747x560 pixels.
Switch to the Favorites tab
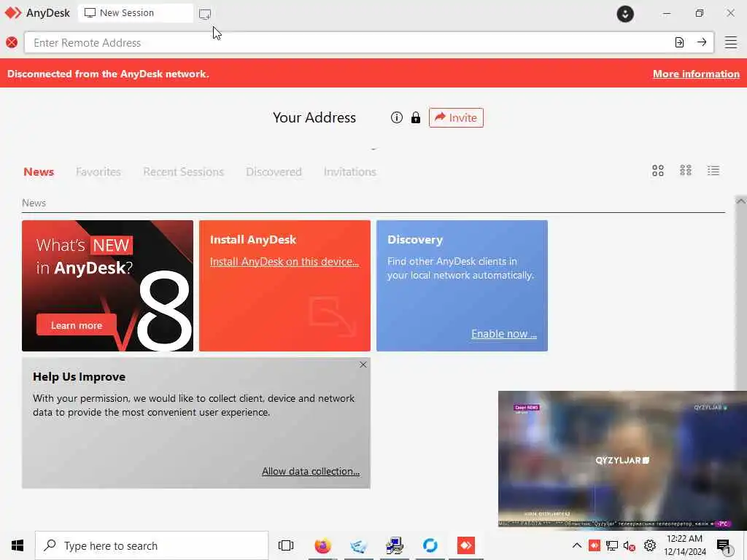(x=98, y=172)
